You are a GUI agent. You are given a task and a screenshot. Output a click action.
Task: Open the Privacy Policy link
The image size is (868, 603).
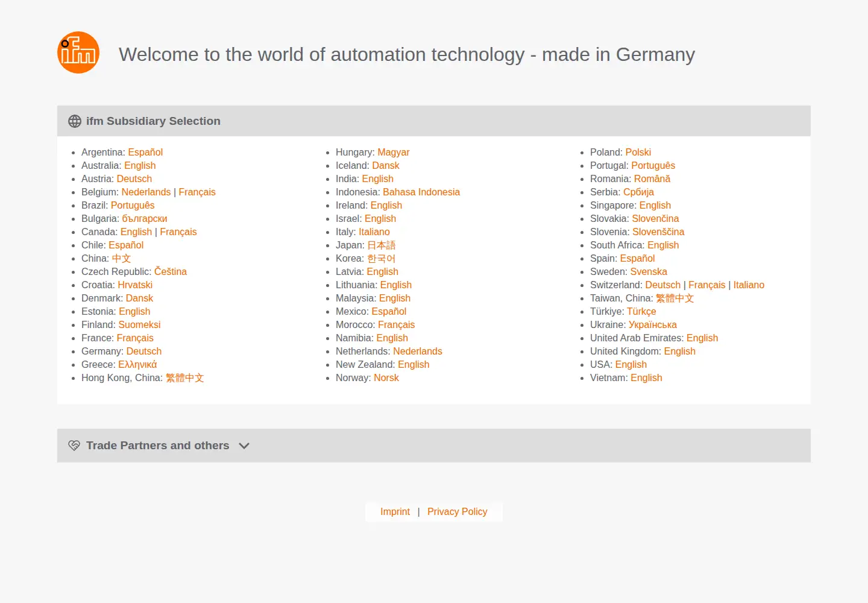click(x=458, y=511)
